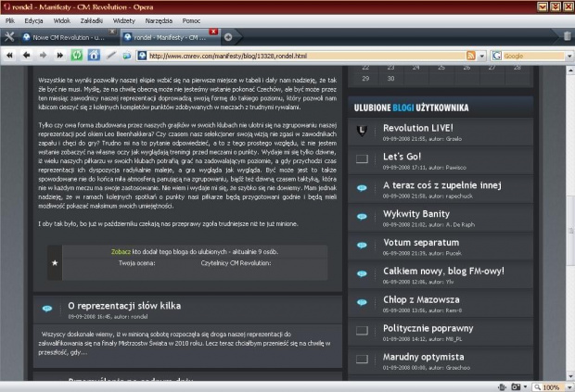This screenshot has height=392, width=575.
Task: Switch to Nowe CM Revolution tab
Action: [69, 37]
